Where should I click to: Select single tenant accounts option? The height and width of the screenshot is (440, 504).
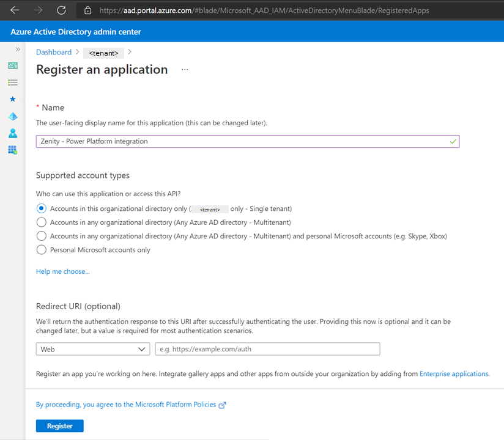pos(42,208)
